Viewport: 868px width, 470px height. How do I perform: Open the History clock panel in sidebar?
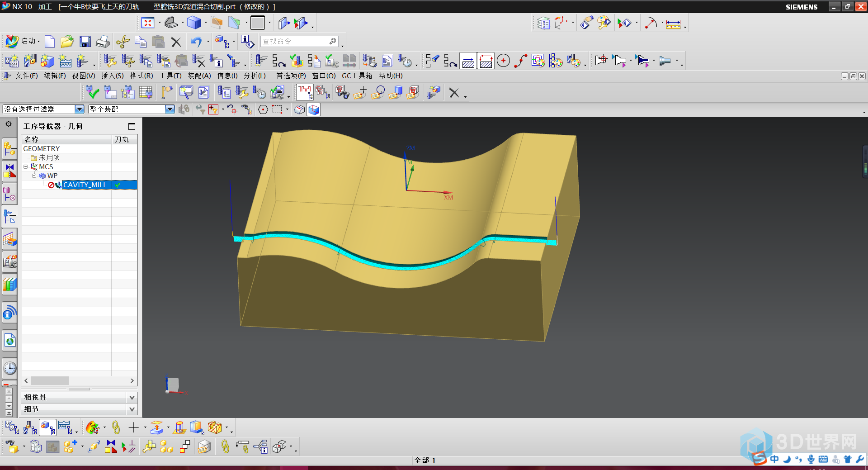tap(10, 368)
